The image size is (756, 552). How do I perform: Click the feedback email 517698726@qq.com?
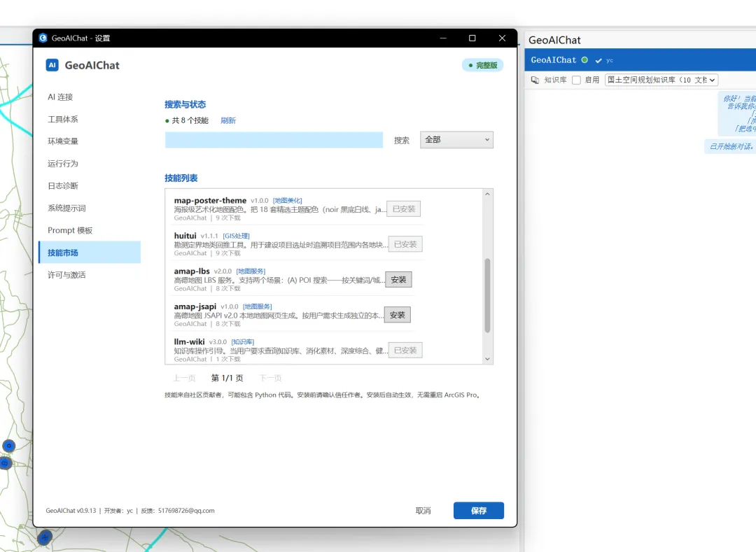(186, 511)
